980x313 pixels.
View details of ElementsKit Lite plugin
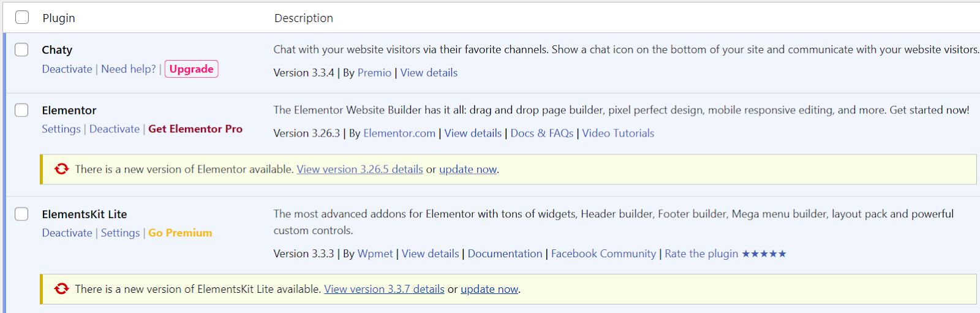430,254
